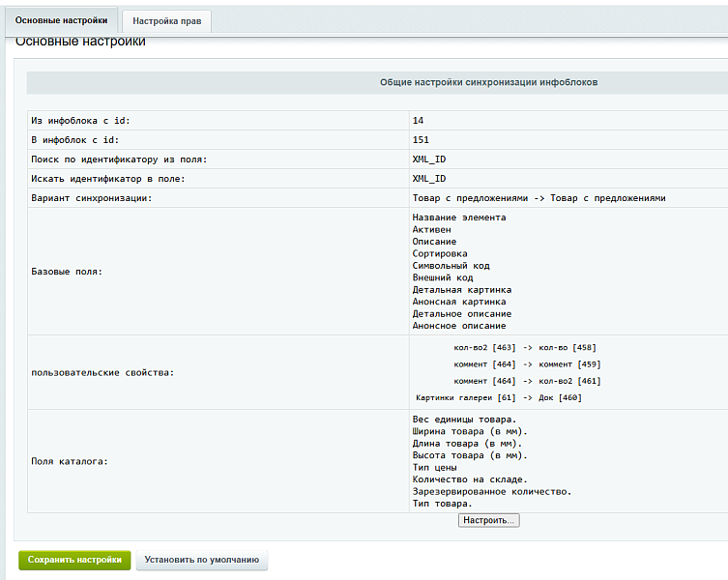The width and height of the screenshot is (728, 580).
Task: Click the Настроить... button
Action: [x=489, y=520]
